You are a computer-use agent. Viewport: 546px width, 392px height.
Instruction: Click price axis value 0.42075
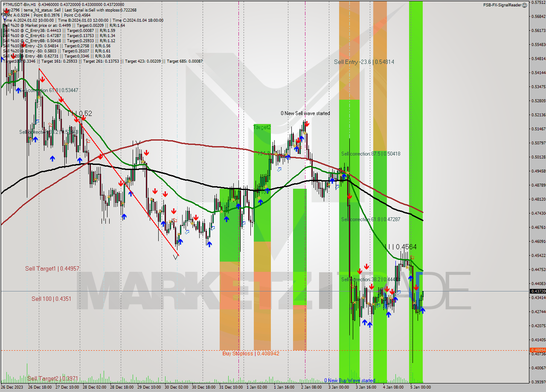[x=538, y=326]
